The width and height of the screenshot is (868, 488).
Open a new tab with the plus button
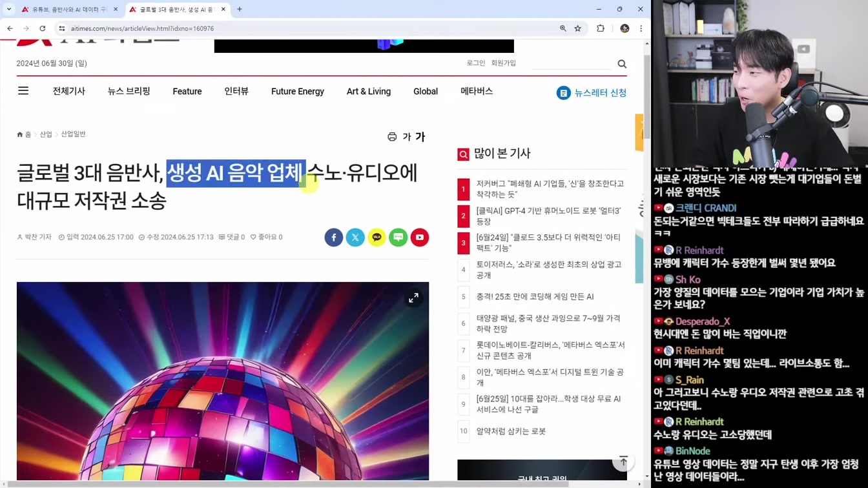tap(240, 9)
